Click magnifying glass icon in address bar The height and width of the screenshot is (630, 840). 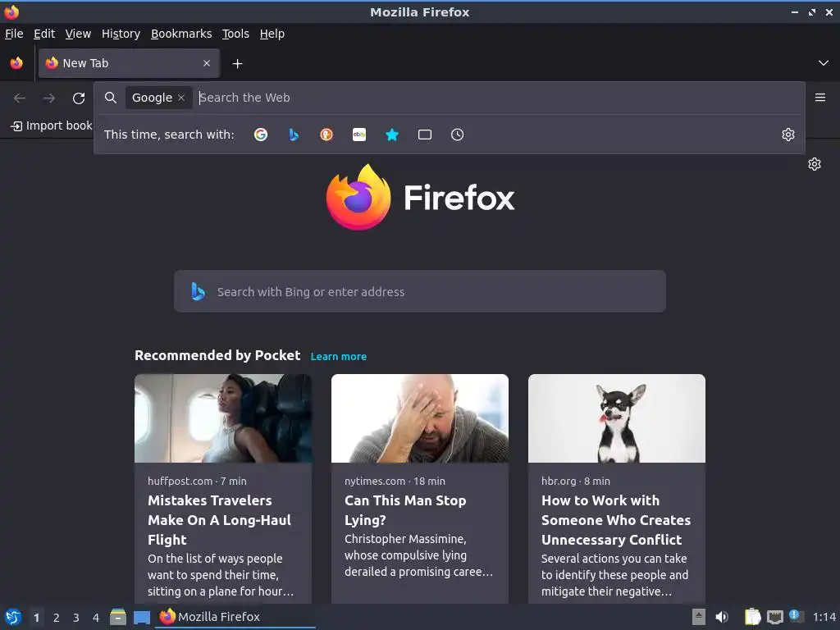[111, 98]
